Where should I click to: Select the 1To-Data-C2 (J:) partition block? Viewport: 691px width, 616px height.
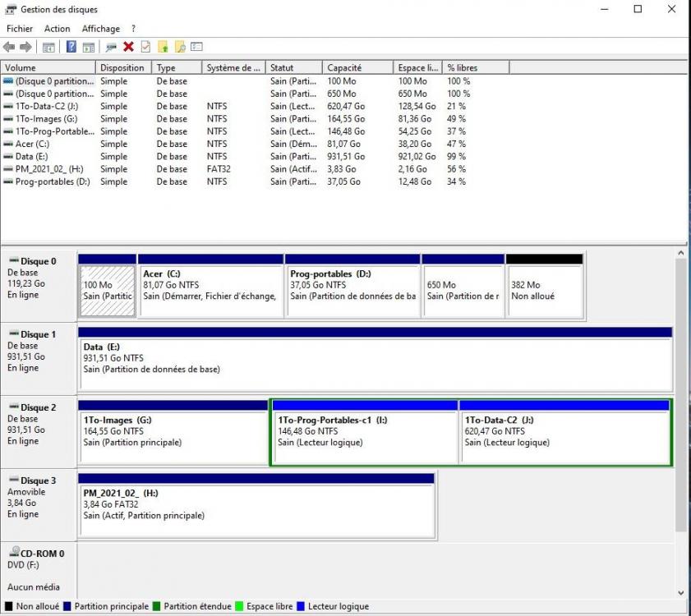click(564, 435)
